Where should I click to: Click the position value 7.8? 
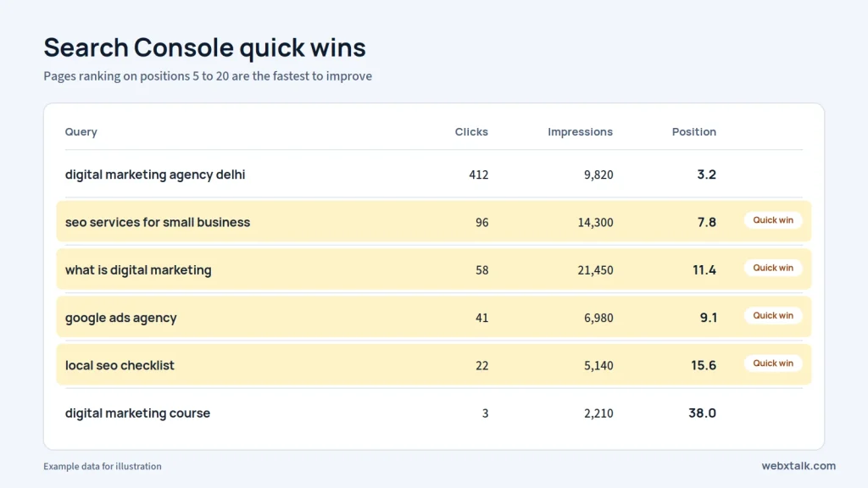coord(706,223)
